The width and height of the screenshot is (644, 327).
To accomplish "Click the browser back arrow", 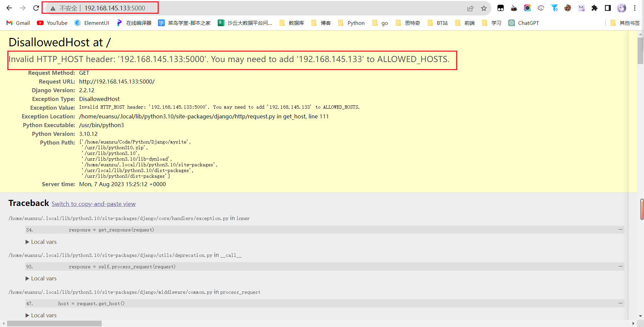I will tap(9, 8).
